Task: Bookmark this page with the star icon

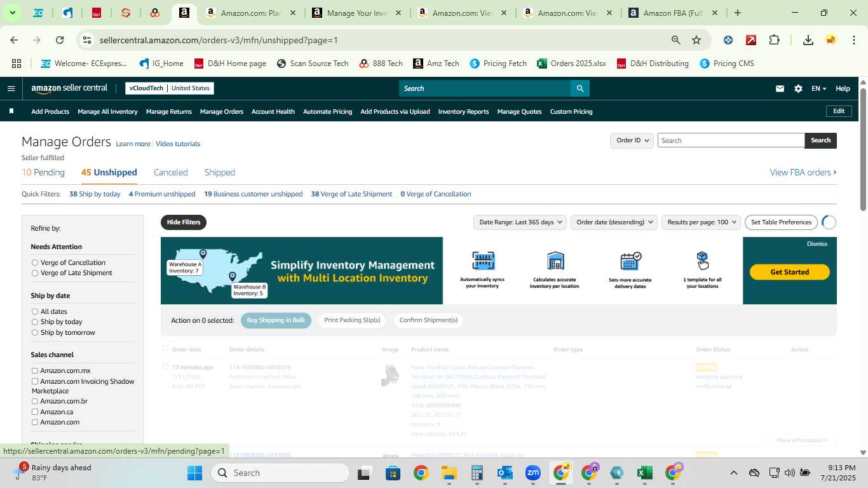Action: [x=696, y=40]
